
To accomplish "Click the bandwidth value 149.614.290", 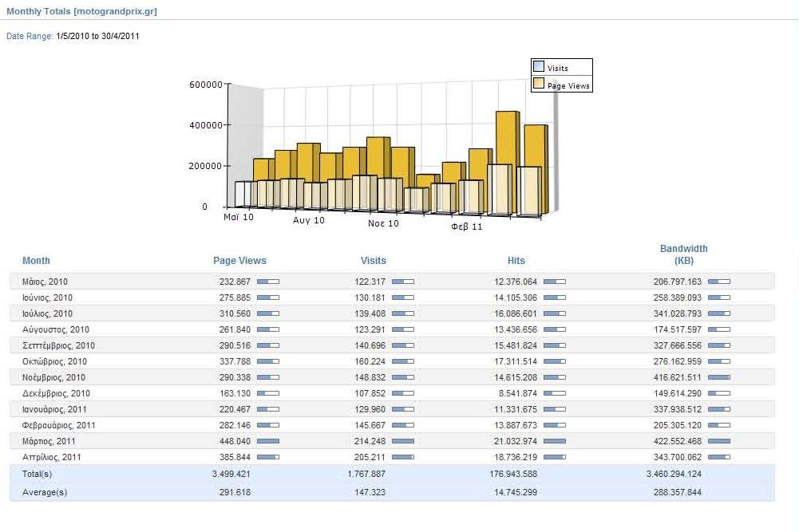I will [x=678, y=393].
